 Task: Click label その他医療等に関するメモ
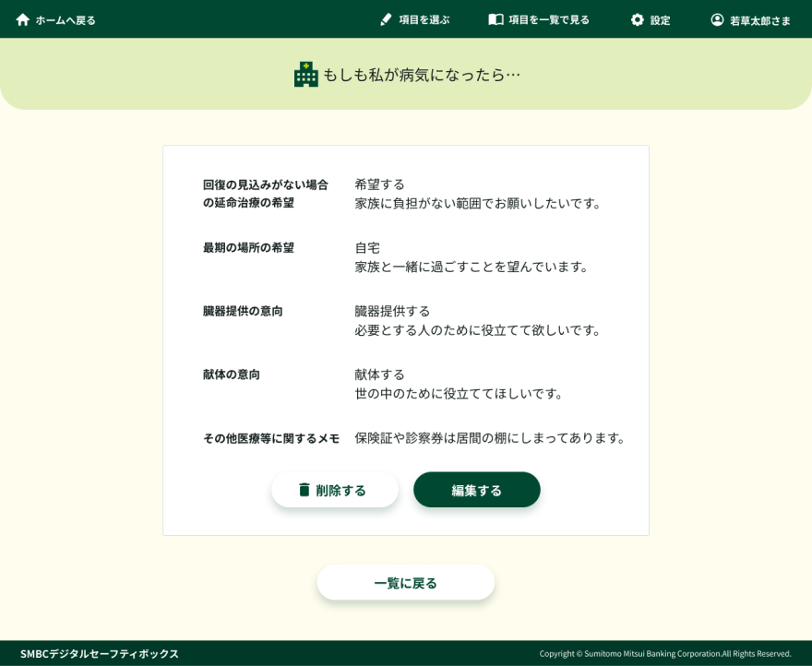click(x=271, y=438)
